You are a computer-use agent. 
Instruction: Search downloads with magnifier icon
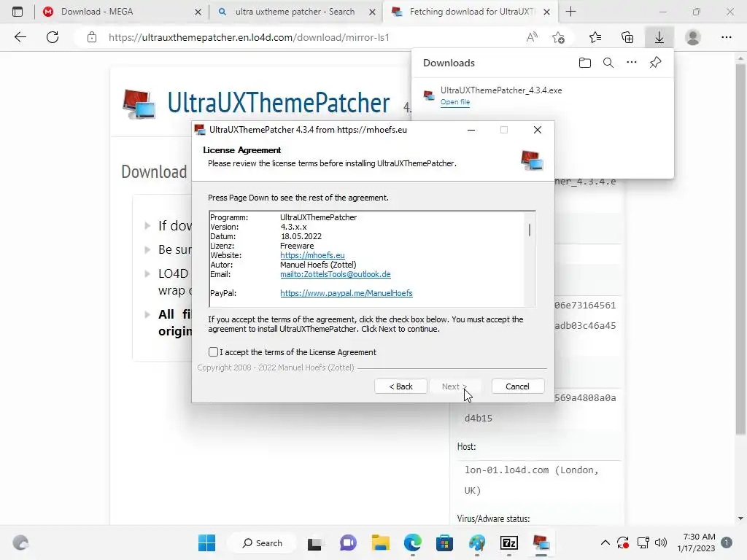608,63
